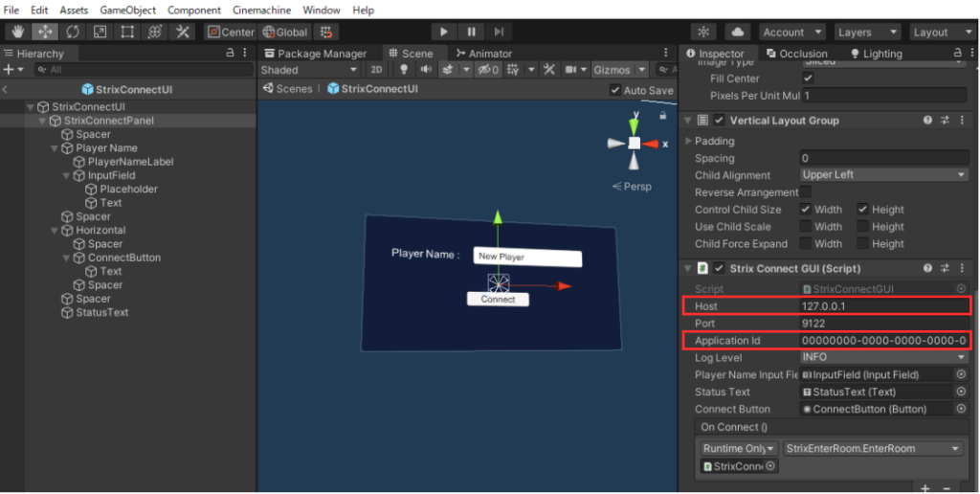Open the Gizmos dropdown
This screenshot has width=980, height=494.
(x=619, y=70)
